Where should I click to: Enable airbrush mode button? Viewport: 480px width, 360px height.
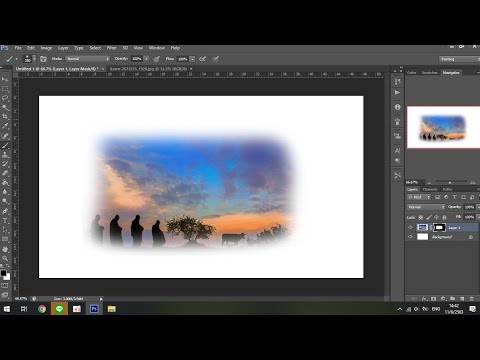coord(202,59)
